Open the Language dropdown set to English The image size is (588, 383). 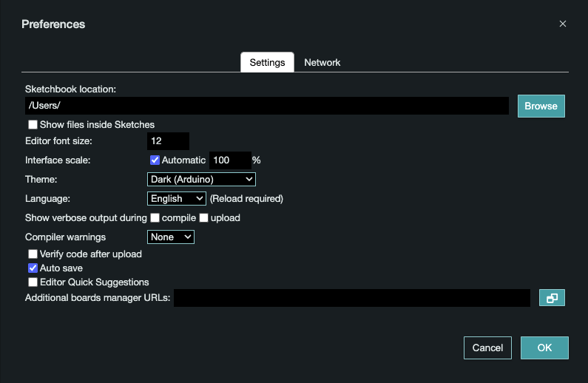coord(177,199)
